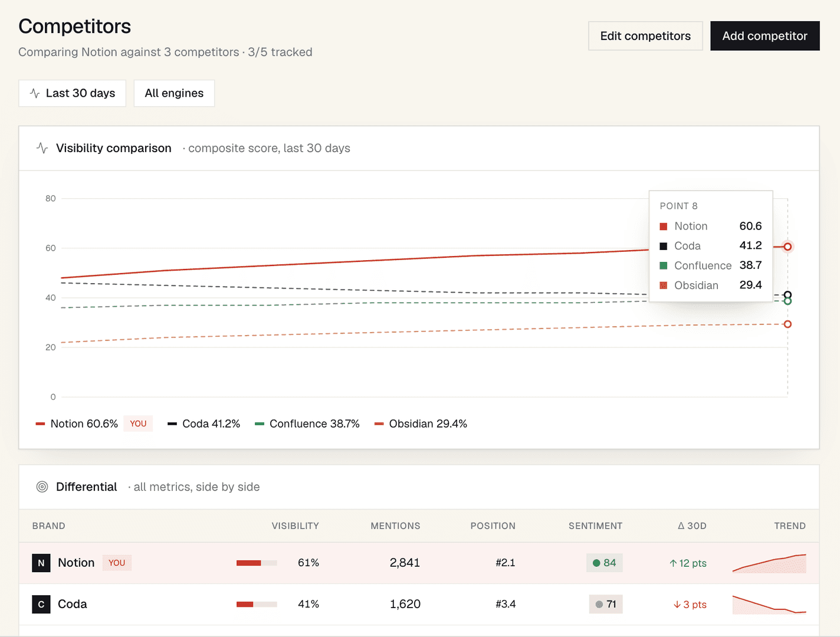
Task: Click Coda's 3 pts down delta
Action: (690, 605)
